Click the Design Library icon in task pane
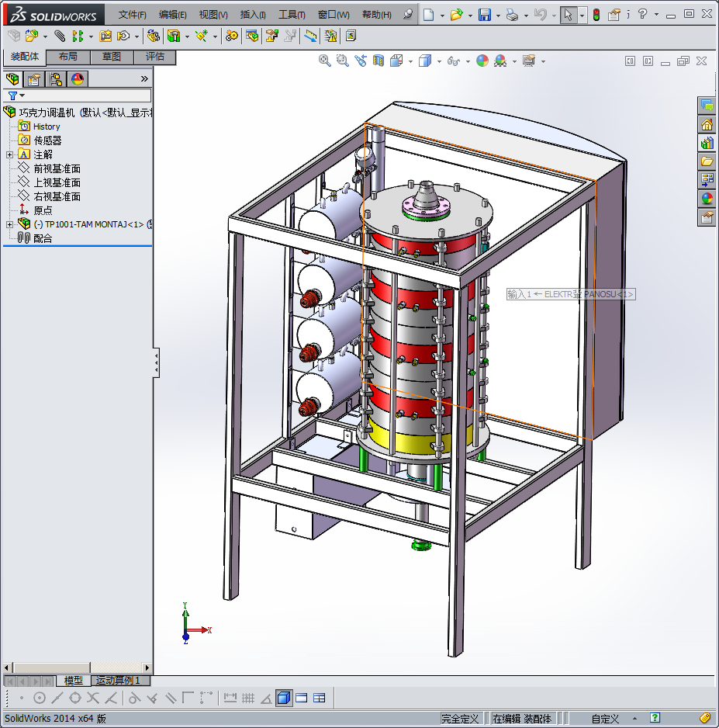This screenshot has height=728, width=719. (707, 143)
